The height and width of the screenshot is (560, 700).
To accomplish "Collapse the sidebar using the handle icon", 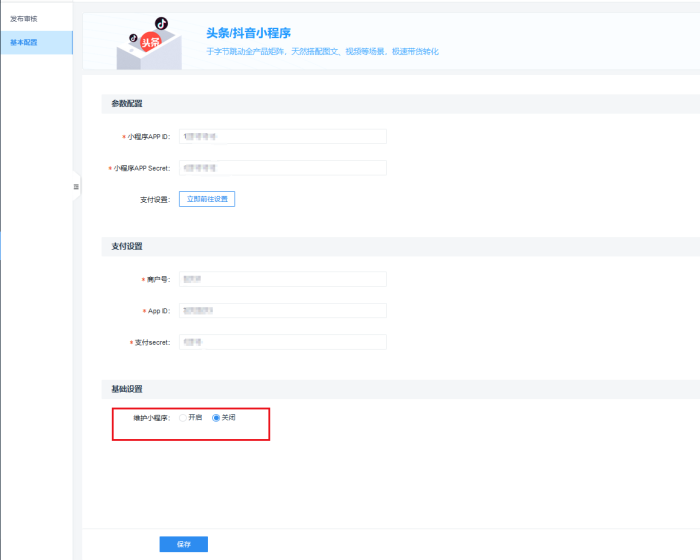I will click(76, 187).
